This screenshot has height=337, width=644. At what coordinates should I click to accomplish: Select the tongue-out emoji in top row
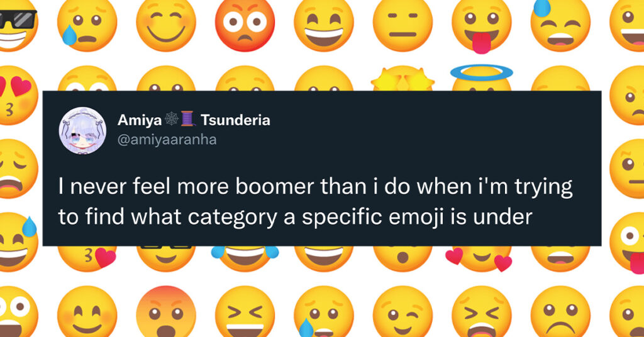481,24
